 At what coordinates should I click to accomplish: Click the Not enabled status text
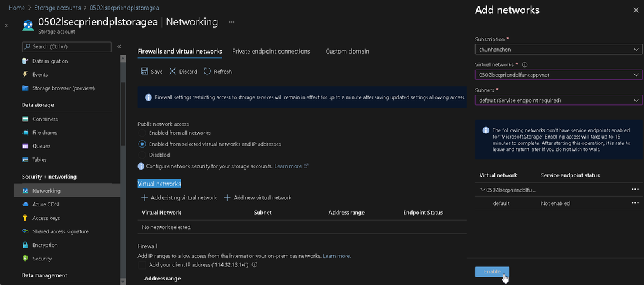[555, 203]
